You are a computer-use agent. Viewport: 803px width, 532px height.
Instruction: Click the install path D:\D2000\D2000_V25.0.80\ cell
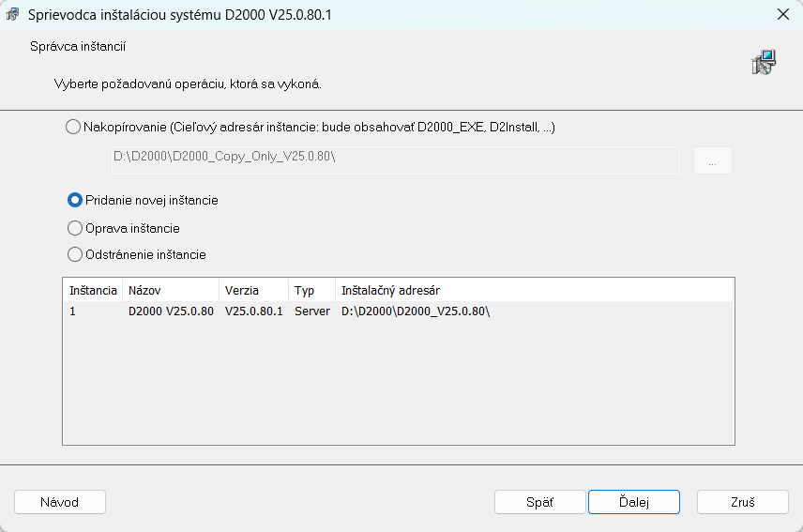pos(416,312)
